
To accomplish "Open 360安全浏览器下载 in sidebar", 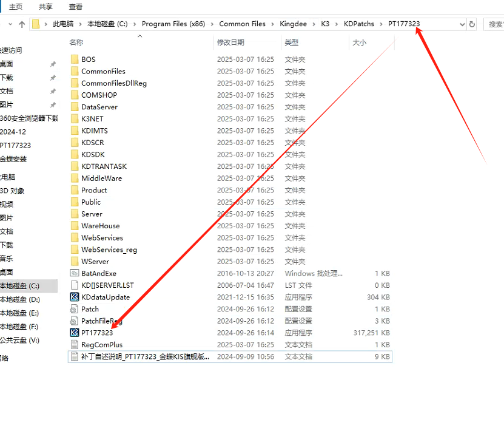I will click(x=29, y=118).
